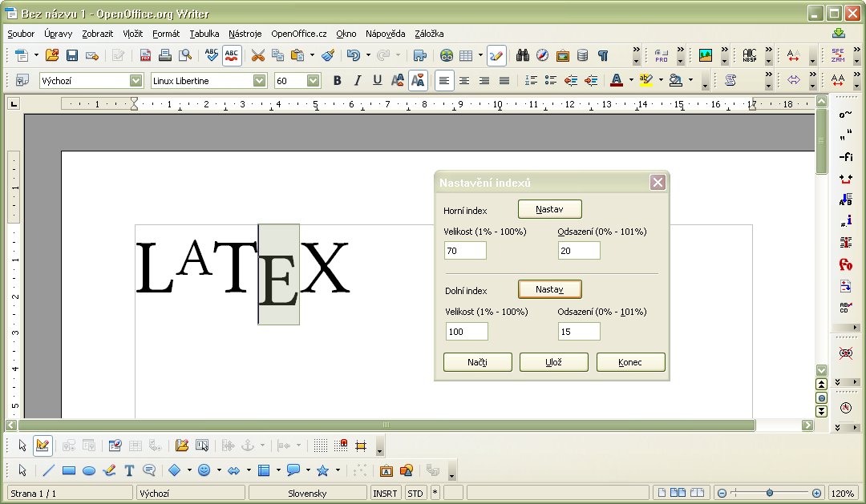Image resolution: width=866 pixels, height=504 pixels.
Task: Create a new document with the New icon
Action: click(21, 55)
